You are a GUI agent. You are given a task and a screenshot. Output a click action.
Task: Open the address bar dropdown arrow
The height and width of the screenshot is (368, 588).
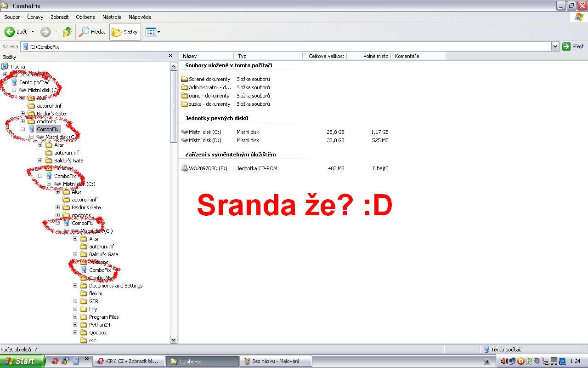pos(555,46)
